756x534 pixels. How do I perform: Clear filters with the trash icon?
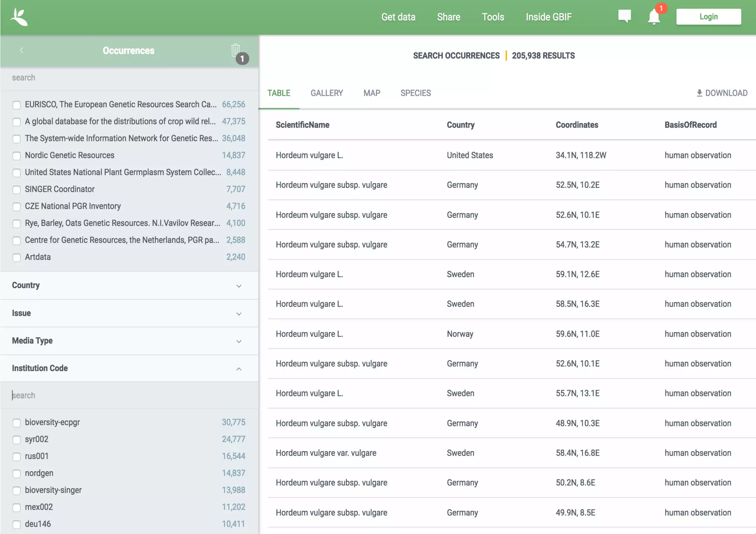236,50
